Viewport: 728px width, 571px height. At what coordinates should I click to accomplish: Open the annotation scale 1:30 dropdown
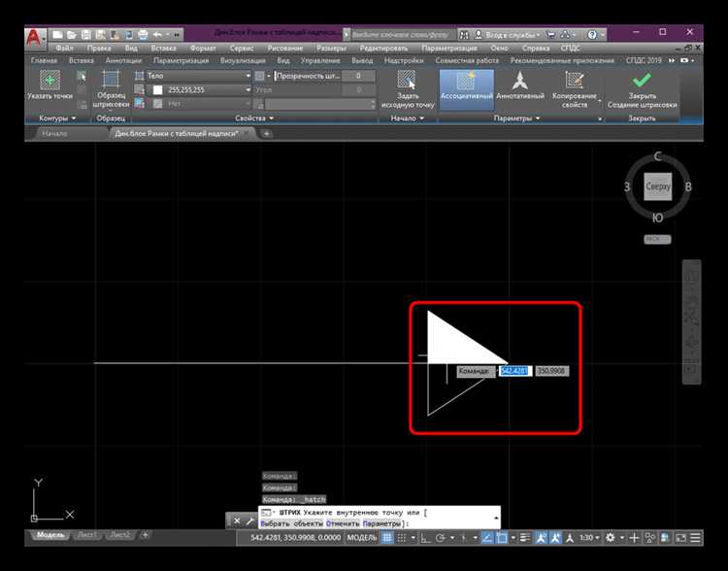[589, 538]
